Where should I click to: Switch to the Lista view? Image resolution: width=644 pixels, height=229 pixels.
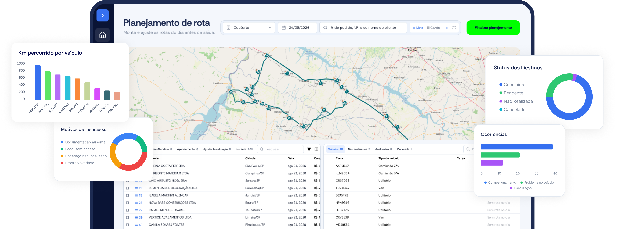[418, 28]
